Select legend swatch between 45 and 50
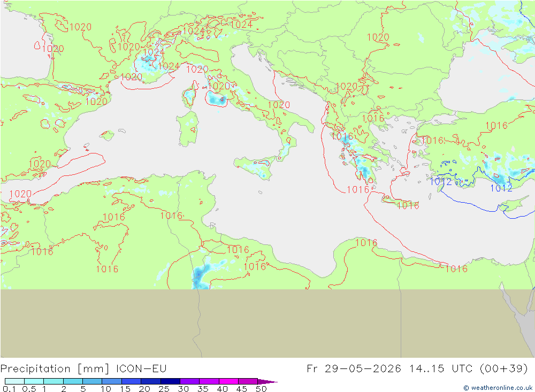This screenshot has width=535, height=392. 248,381
